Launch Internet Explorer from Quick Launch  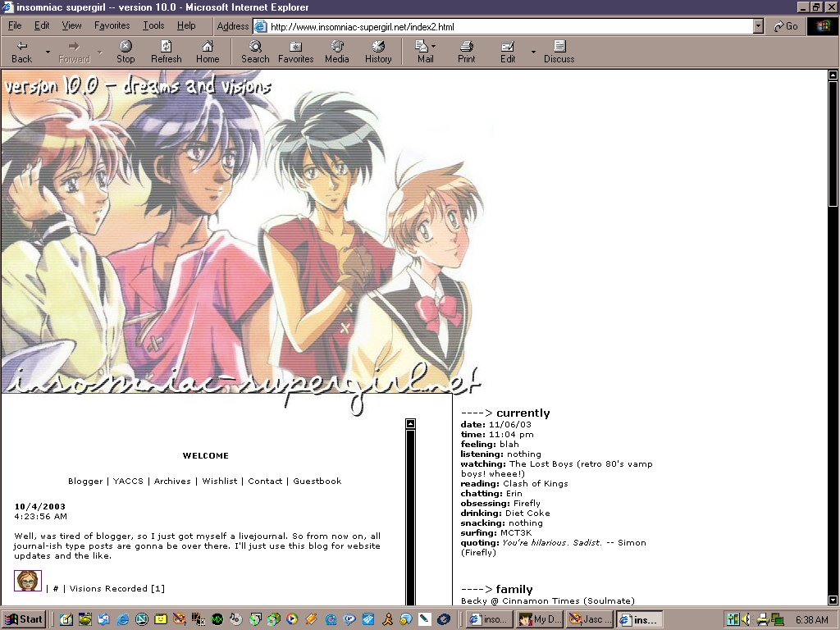123,619
